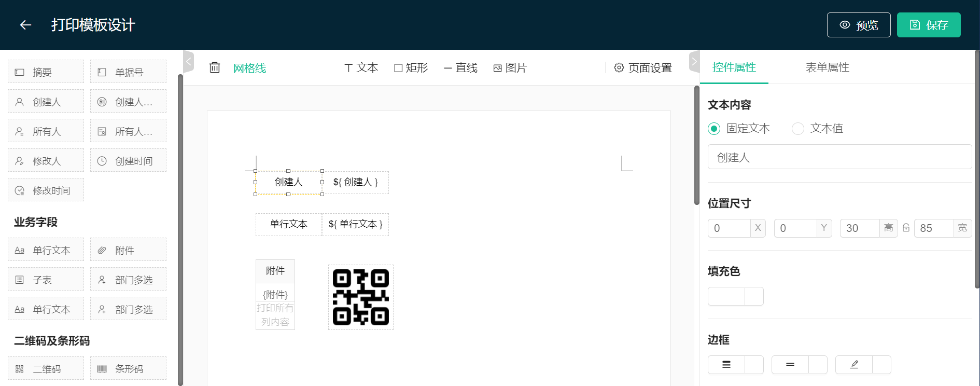
Task: Switch to 控件属性 tab
Action: tap(734, 67)
